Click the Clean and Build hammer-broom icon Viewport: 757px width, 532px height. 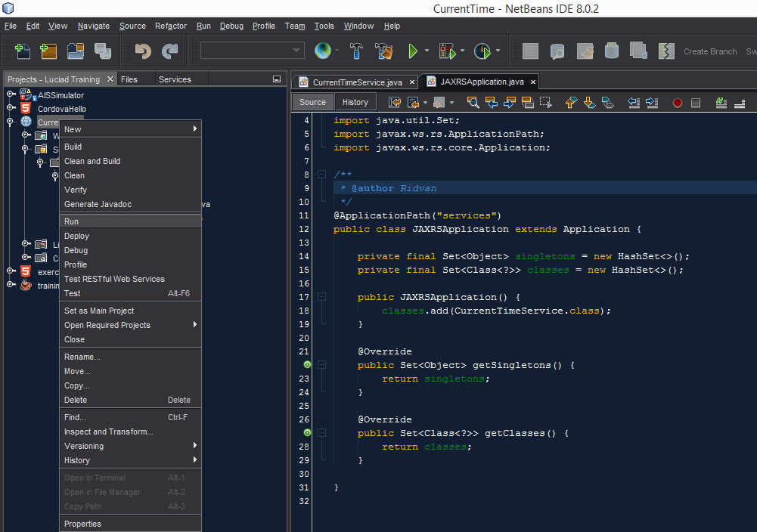pos(384,51)
